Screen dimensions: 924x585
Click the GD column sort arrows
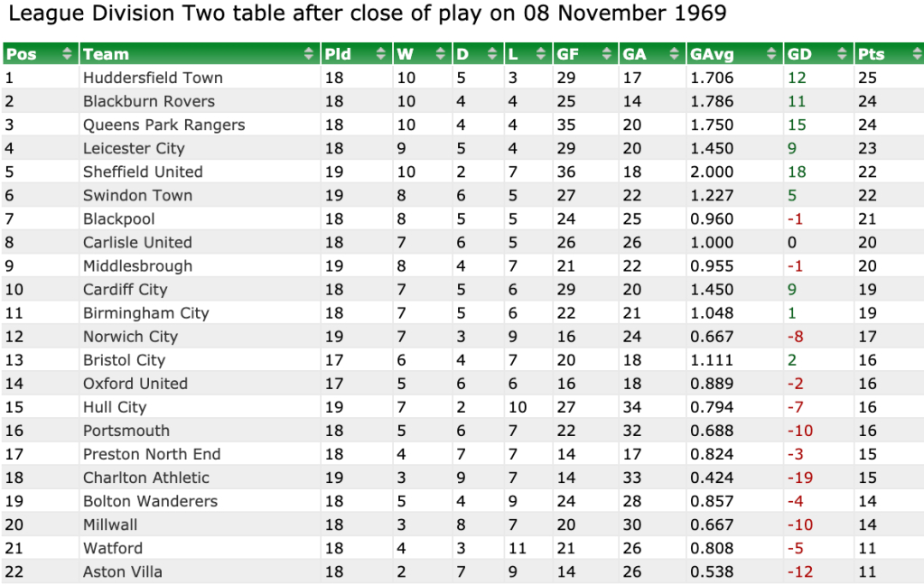pyautogui.click(x=842, y=53)
